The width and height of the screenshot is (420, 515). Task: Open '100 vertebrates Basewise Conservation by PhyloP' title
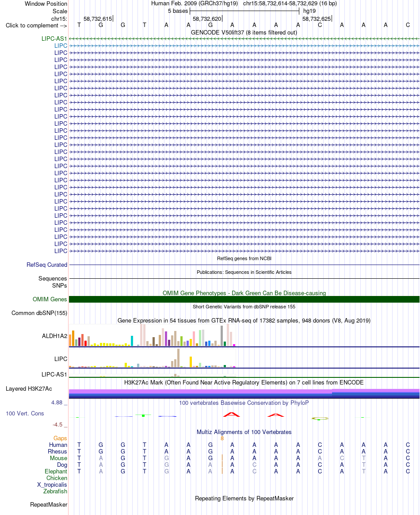244,403
